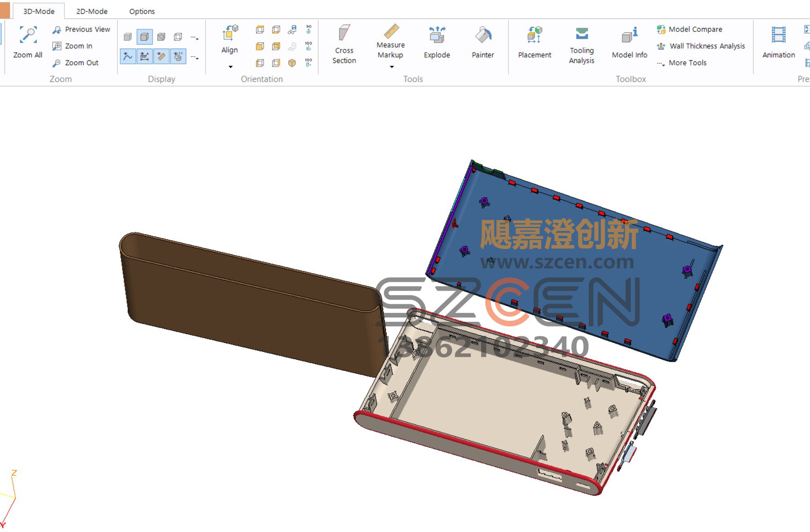The image size is (810, 532).
Task: Expand more visibility options dropdown
Action: pyautogui.click(x=194, y=58)
